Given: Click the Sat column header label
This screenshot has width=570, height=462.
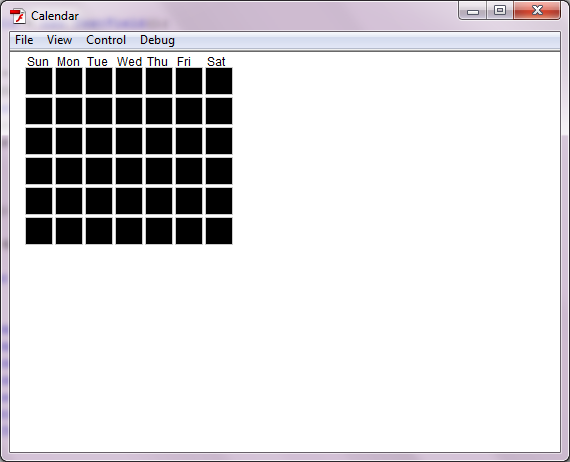Looking at the screenshot, I should click(216, 62).
